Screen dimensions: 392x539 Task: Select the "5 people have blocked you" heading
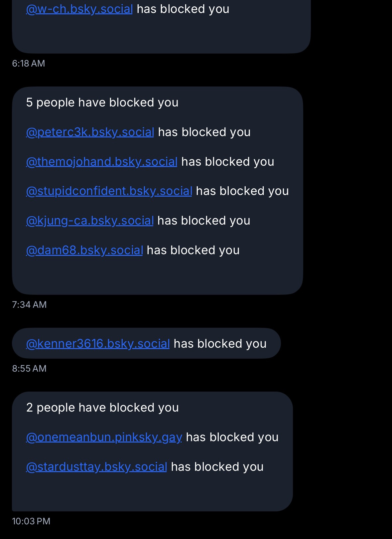[102, 102]
